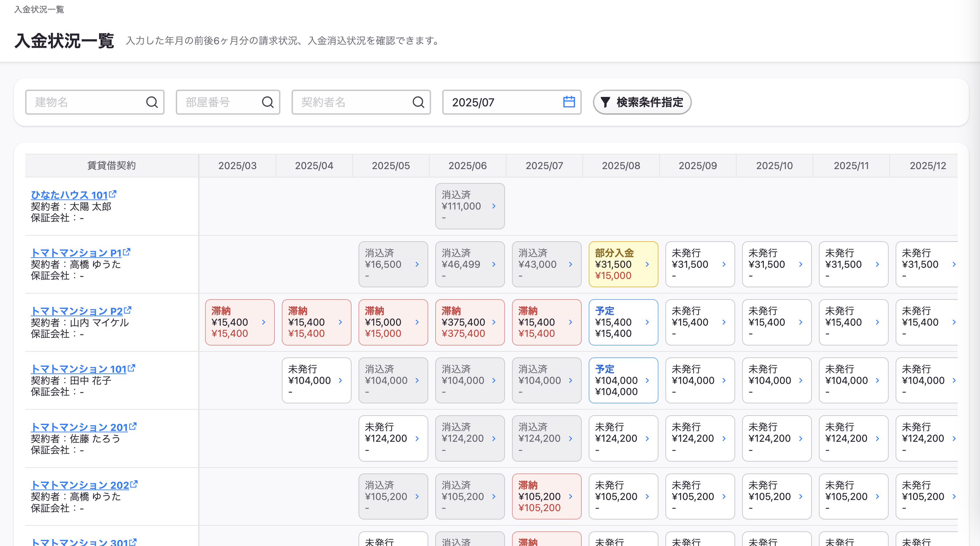Click 契約者：太陽 太郎 text
Viewport: 980px width, 546px height.
coord(71,206)
